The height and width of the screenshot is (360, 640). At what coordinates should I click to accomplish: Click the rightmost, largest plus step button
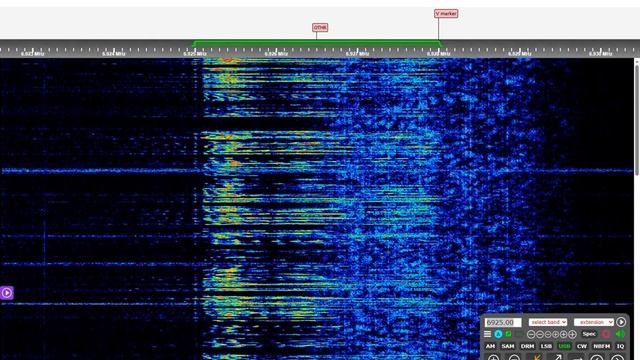click(572, 334)
